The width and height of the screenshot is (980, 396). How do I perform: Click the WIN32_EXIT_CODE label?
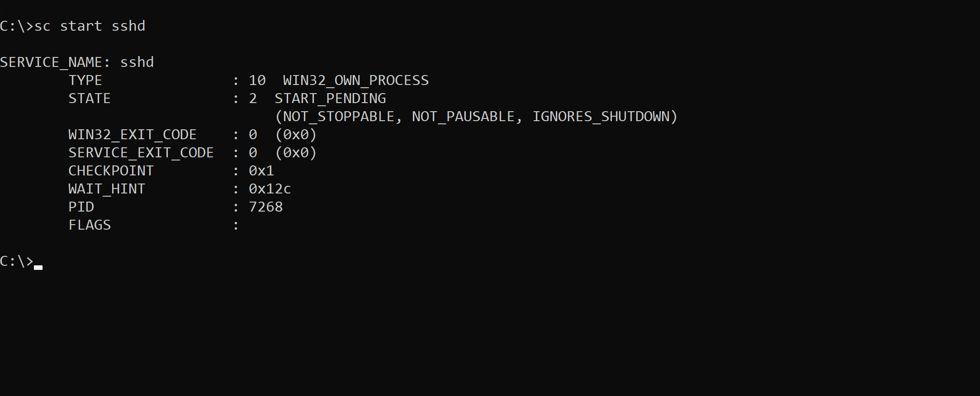pos(132,135)
